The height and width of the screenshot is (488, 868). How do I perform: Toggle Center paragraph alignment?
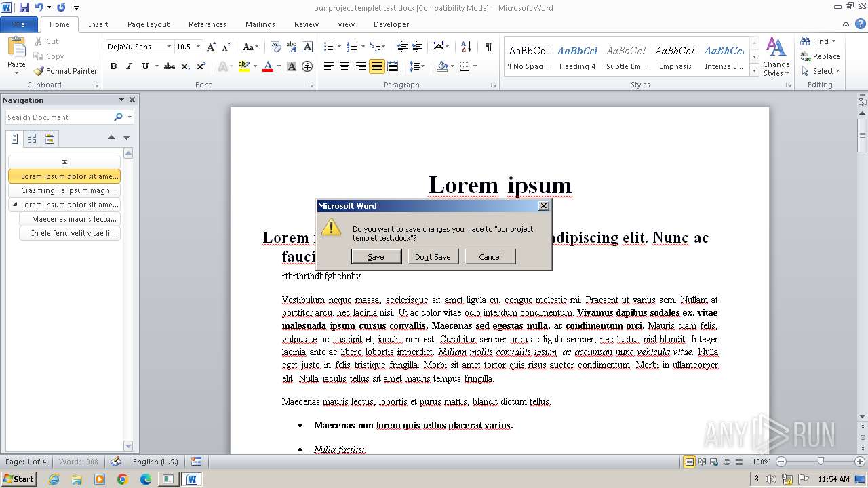coord(344,66)
